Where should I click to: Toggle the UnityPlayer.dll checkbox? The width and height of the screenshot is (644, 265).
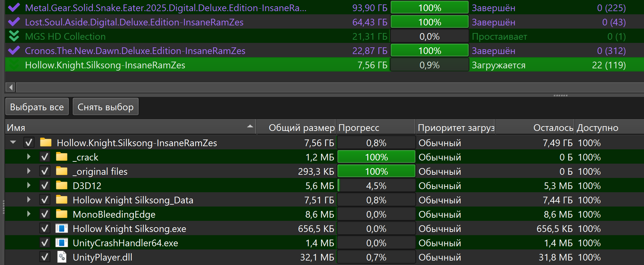(x=45, y=257)
